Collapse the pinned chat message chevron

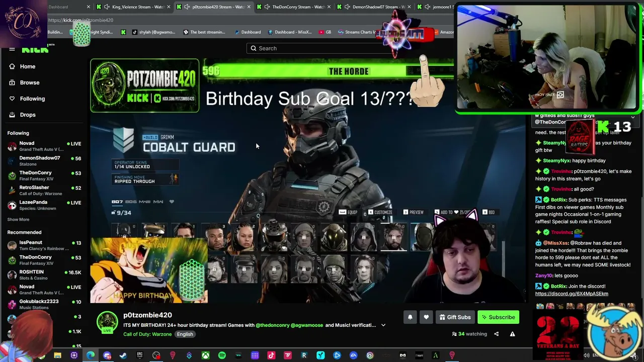(633, 117)
